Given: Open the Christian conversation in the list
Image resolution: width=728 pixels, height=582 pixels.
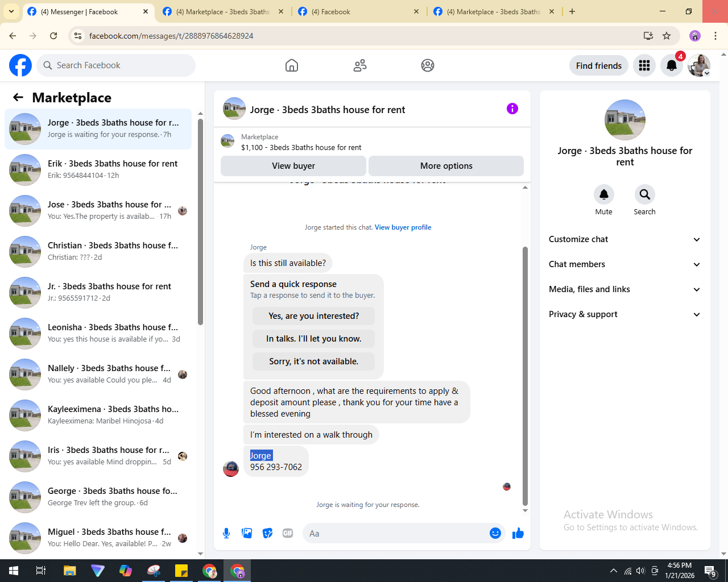Looking at the screenshot, I should pyautogui.click(x=98, y=252).
